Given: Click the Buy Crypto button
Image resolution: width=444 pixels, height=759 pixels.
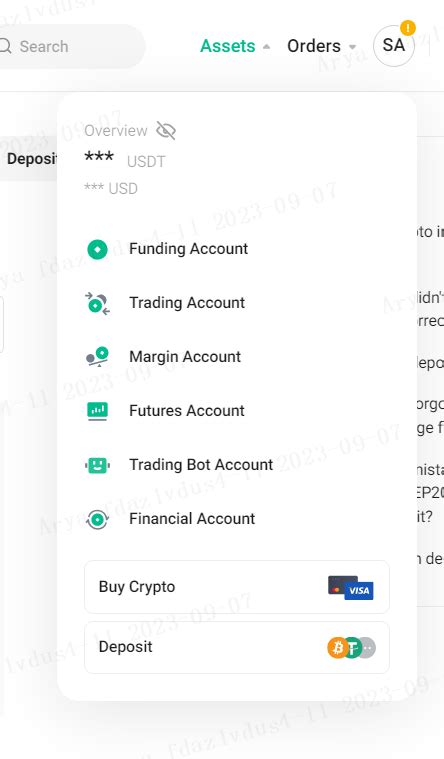Looking at the screenshot, I should point(237,587).
